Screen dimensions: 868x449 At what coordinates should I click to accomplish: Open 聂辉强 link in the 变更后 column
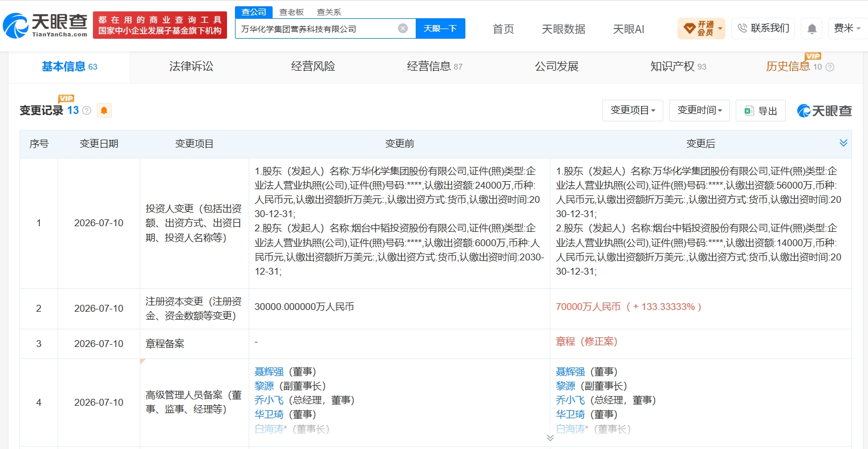coord(571,372)
